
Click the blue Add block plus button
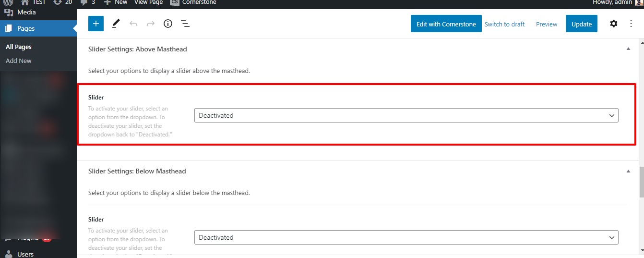tap(96, 24)
